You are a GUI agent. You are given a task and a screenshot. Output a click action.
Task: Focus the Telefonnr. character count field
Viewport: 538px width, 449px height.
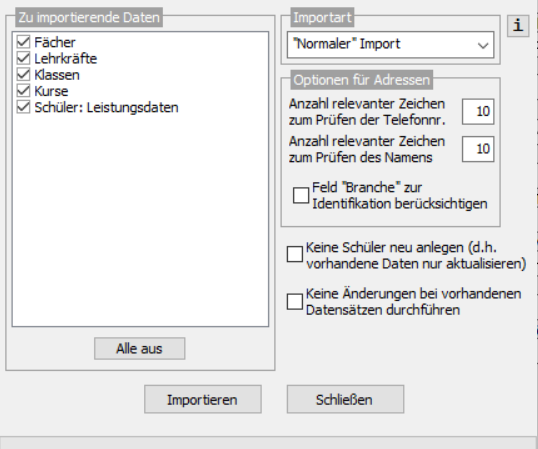[x=478, y=111]
